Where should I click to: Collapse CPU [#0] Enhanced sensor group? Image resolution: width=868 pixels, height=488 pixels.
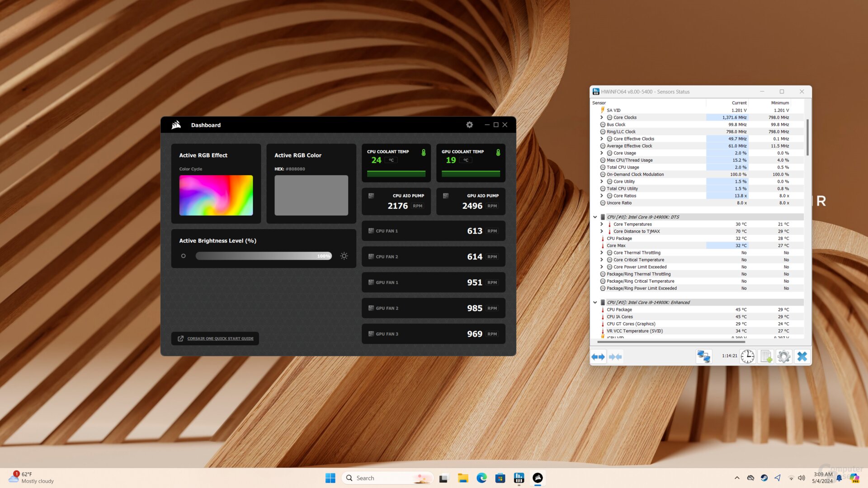[595, 303]
